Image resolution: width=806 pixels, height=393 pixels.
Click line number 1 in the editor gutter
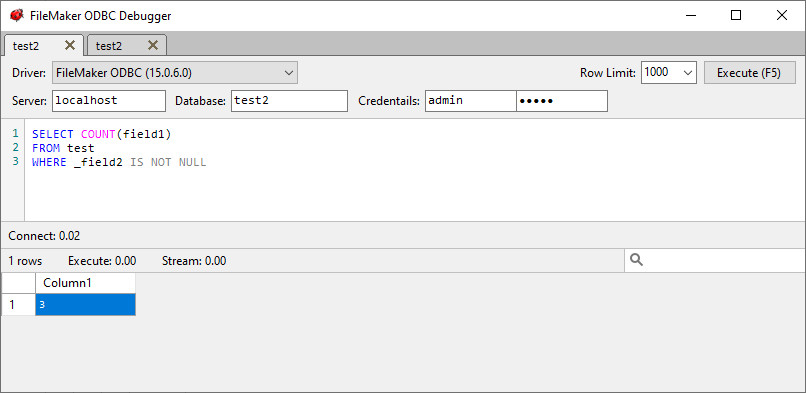[x=15, y=134]
